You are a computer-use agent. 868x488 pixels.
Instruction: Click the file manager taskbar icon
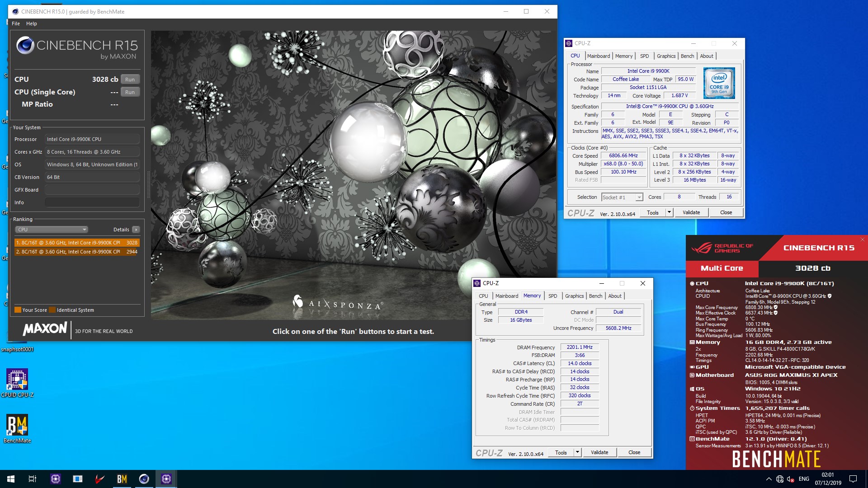78,479
